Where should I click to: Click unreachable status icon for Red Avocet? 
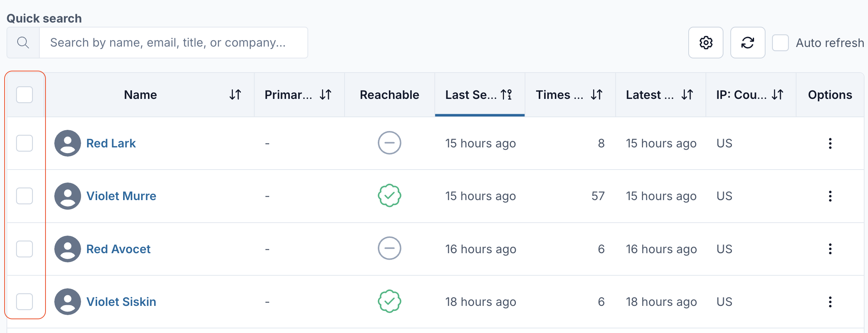click(x=389, y=248)
